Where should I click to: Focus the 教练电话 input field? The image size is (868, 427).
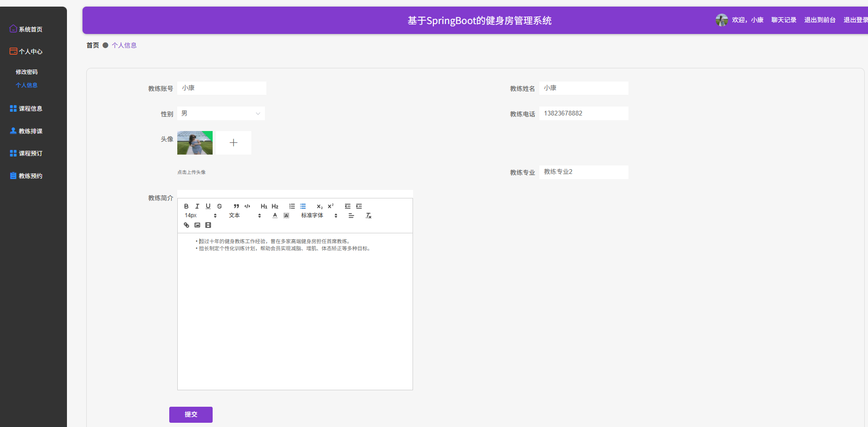point(584,114)
